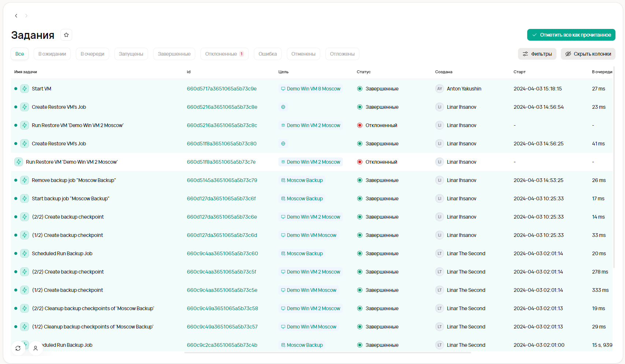
Task: Click the refresh icon at bottom left
Action: coord(18,348)
